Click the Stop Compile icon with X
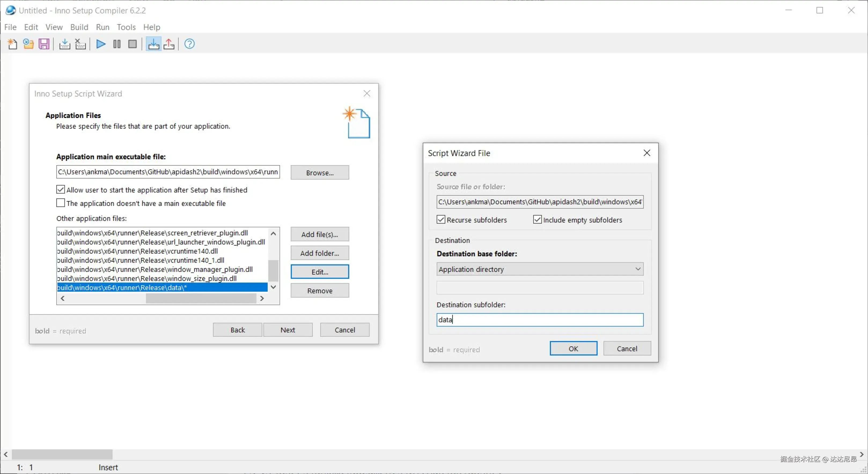 coord(80,44)
